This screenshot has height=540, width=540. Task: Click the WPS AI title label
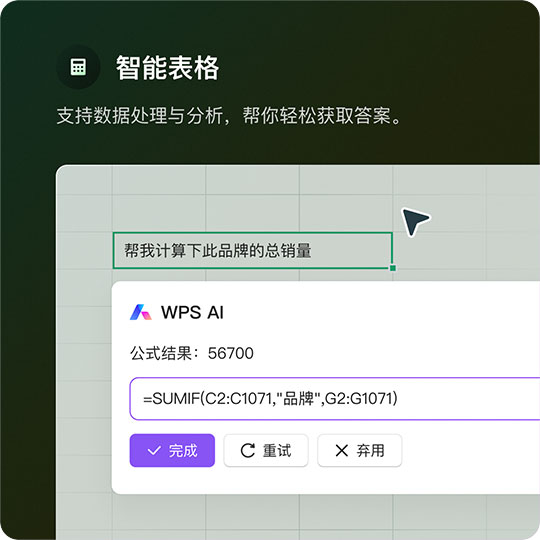point(192,312)
